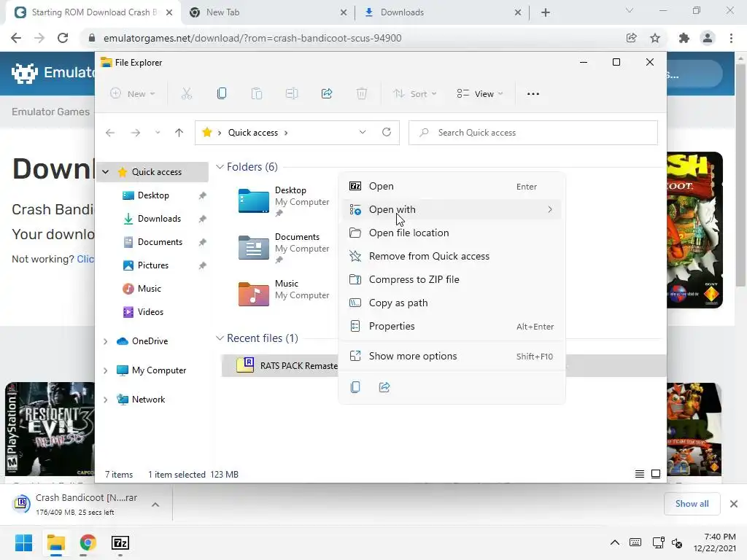Image resolution: width=747 pixels, height=560 pixels.
Task: Click the Chrome profile avatar icon
Action: pyautogui.click(x=708, y=38)
